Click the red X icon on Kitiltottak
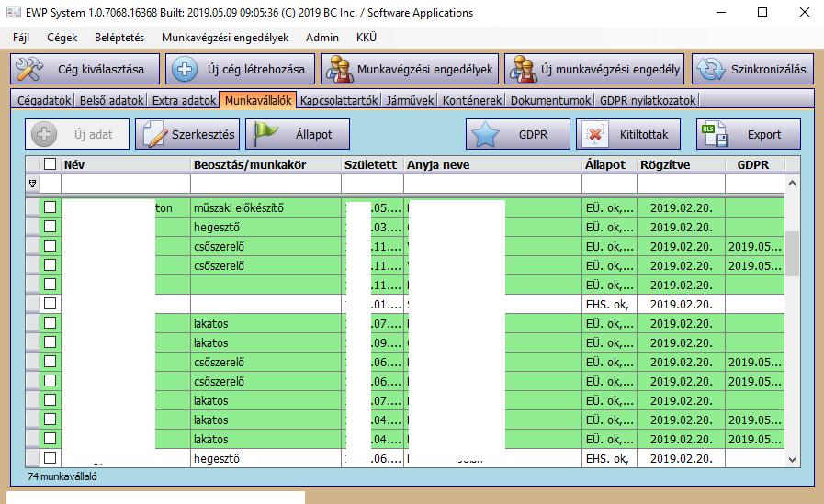The width and height of the screenshot is (824, 504). [595, 134]
